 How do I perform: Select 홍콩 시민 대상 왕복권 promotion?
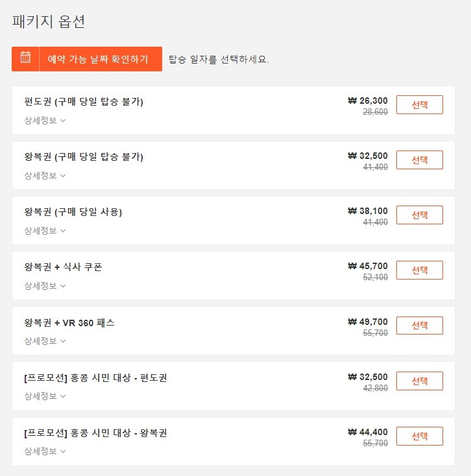point(419,436)
